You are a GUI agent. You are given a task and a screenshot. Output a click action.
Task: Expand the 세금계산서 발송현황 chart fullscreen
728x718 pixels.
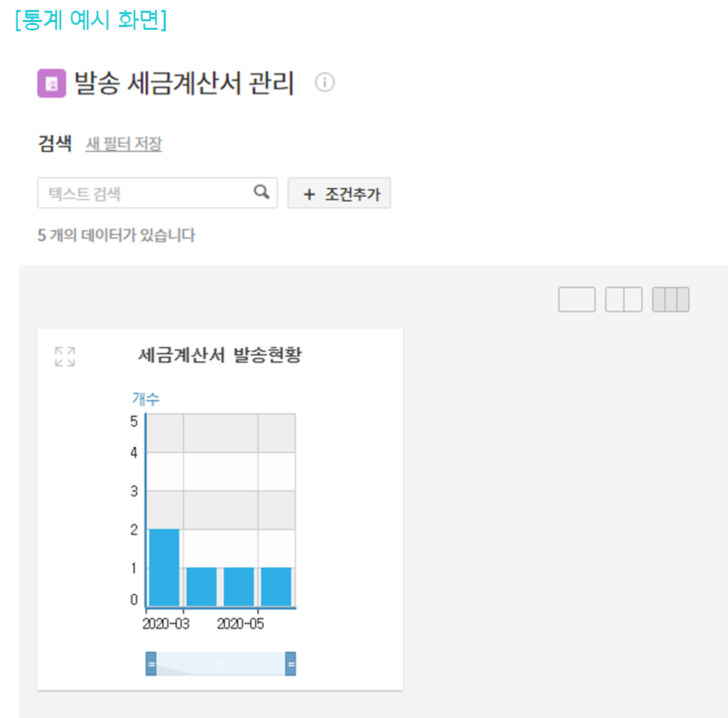click(x=65, y=357)
